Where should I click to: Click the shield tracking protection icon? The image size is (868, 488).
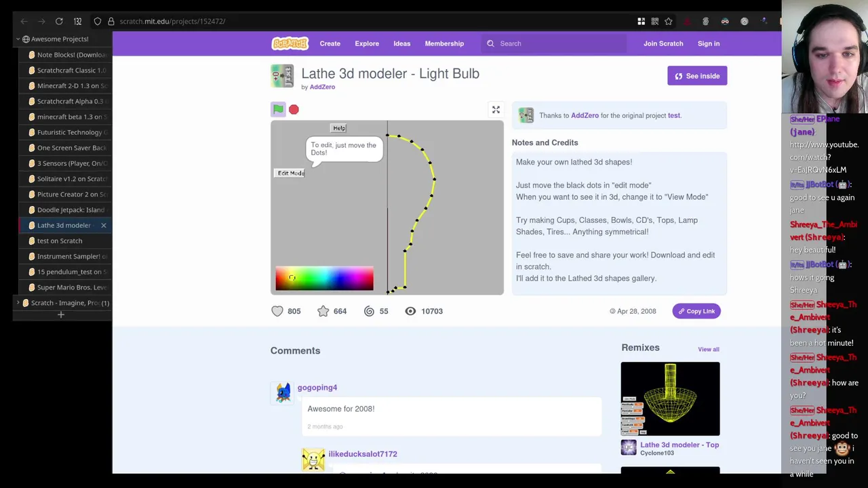97,21
